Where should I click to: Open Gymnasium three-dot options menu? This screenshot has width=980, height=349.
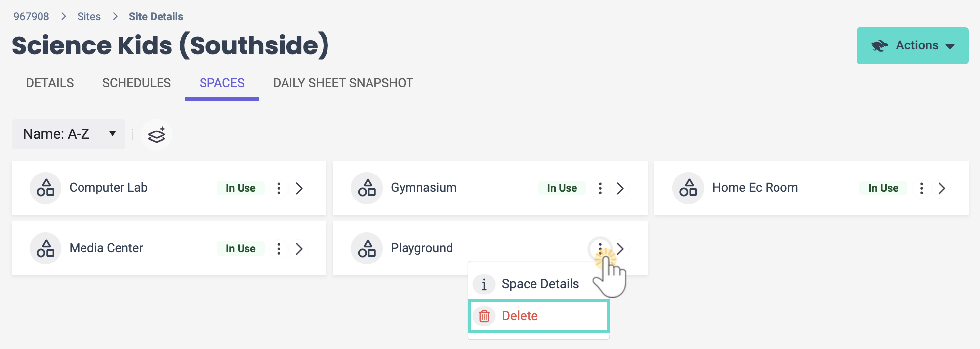600,188
